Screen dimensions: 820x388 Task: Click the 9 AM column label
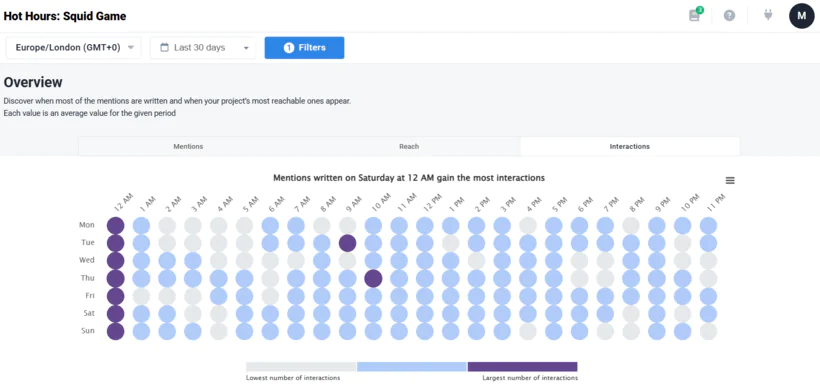[355, 203]
